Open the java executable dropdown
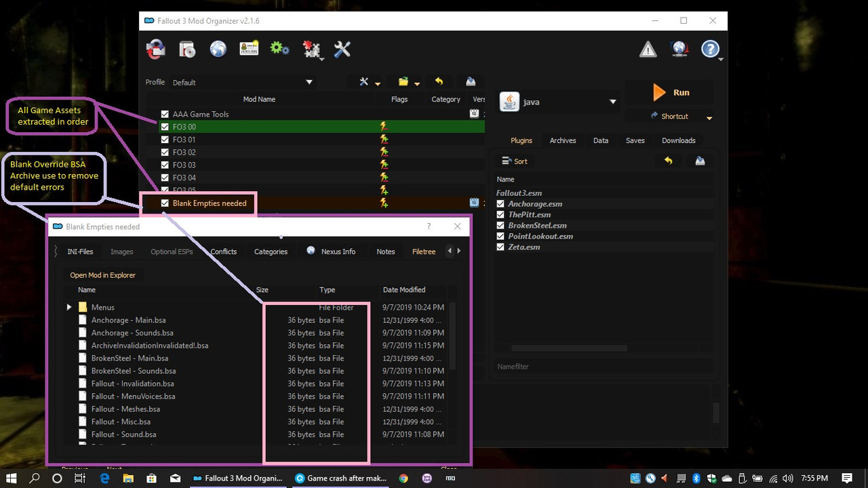Image resolution: width=868 pixels, height=488 pixels. coord(559,102)
